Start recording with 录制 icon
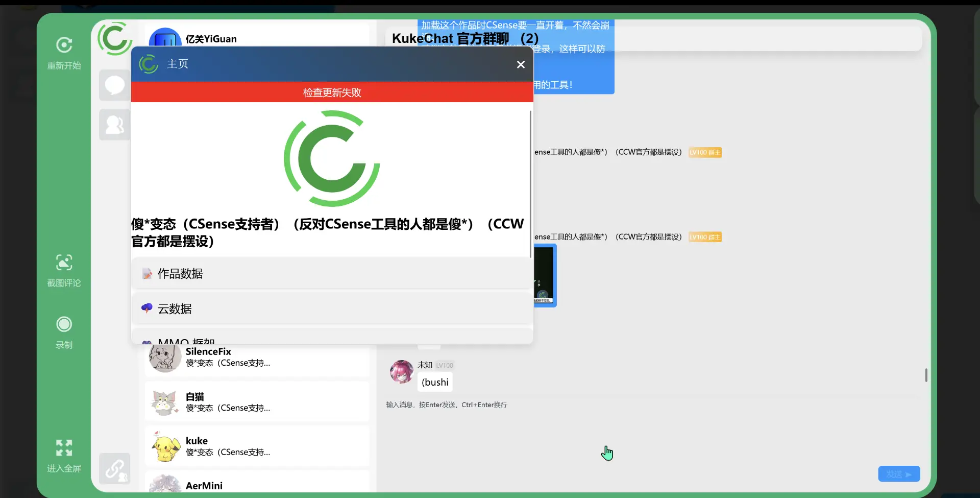Image resolution: width=980 pixels, height=498 pixels. pos(64,324)
